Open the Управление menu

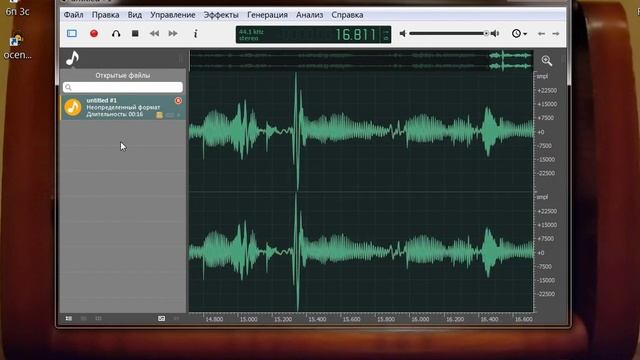pos(173,15)
